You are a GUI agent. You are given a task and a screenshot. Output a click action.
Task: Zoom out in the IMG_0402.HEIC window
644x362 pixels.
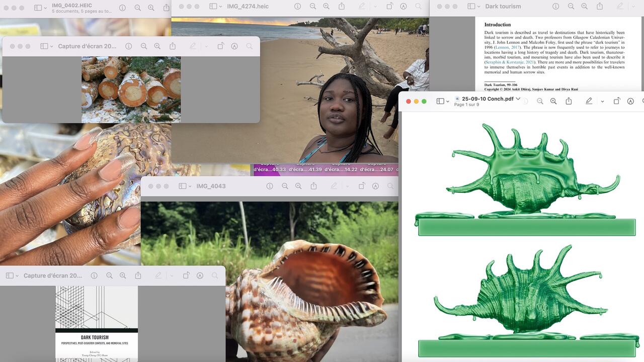(x=137, y=8)
